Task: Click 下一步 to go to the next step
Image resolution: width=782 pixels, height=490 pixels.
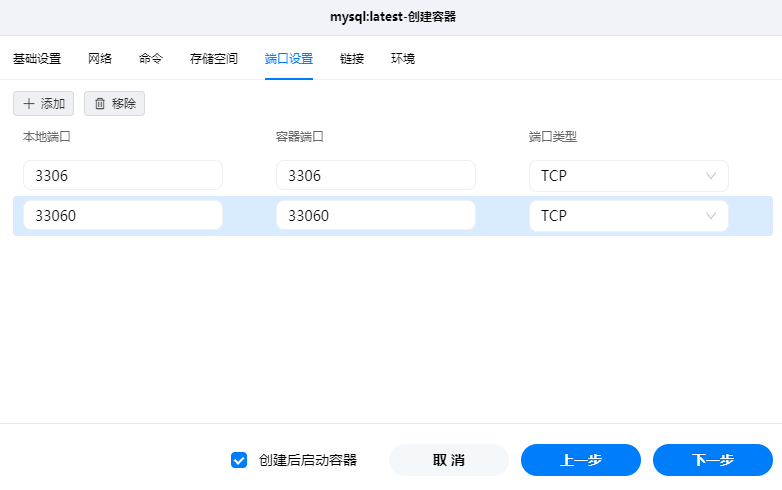Action: [x=713, y=460]
